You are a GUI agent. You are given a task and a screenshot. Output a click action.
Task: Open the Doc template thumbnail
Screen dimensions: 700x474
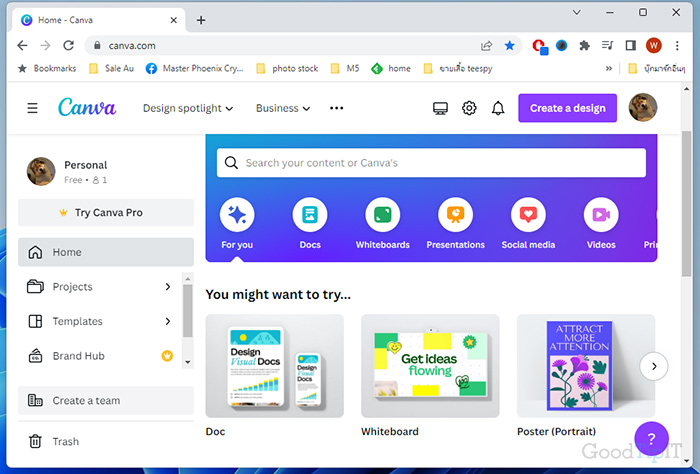[x=275, y=366]
